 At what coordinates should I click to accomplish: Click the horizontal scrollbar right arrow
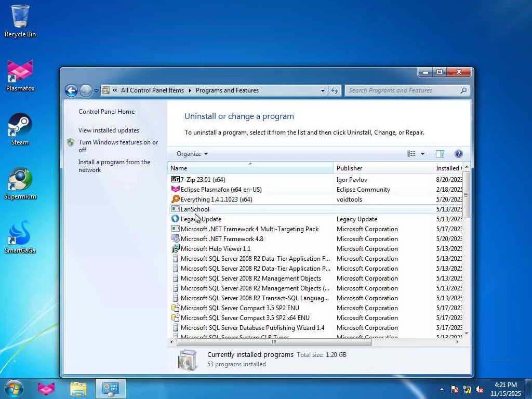click(458, 342)
